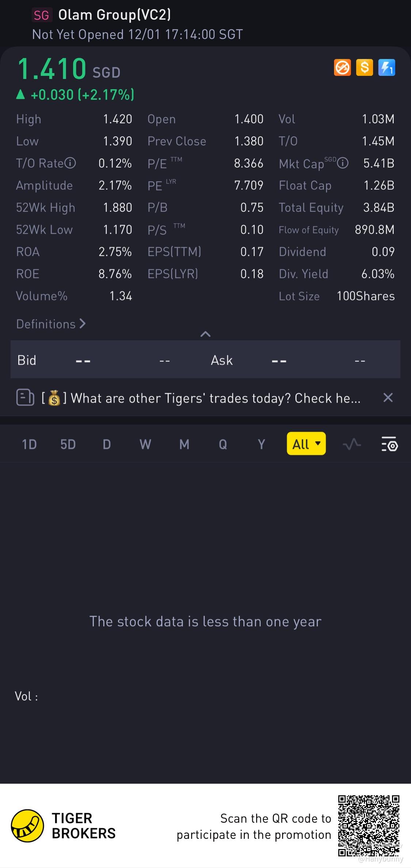The height and width of the screenshot is (868, 411).
Task: Dismiss the Tigers' trades banner
Action: tap(388, 397)
